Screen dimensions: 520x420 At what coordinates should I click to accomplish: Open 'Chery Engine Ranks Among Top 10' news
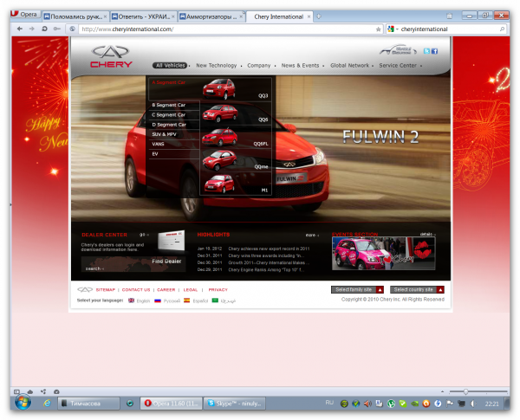[x=266, y=269]
